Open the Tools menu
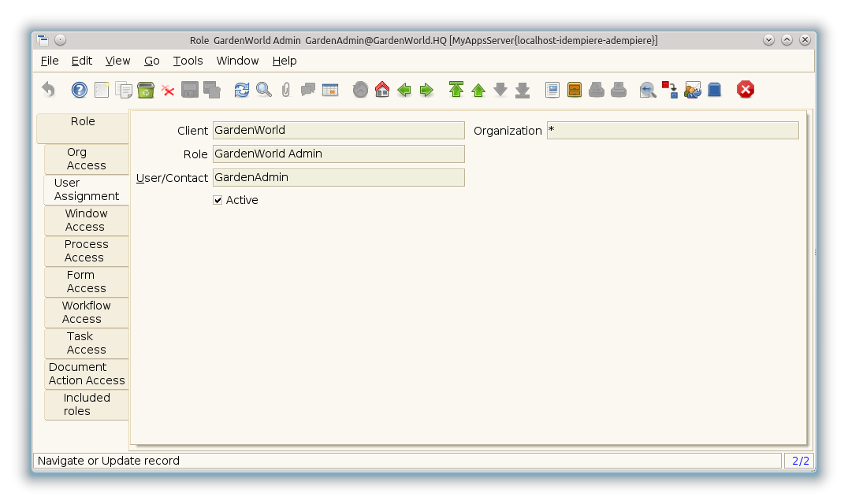848x504 pixels. pos(188,61)
